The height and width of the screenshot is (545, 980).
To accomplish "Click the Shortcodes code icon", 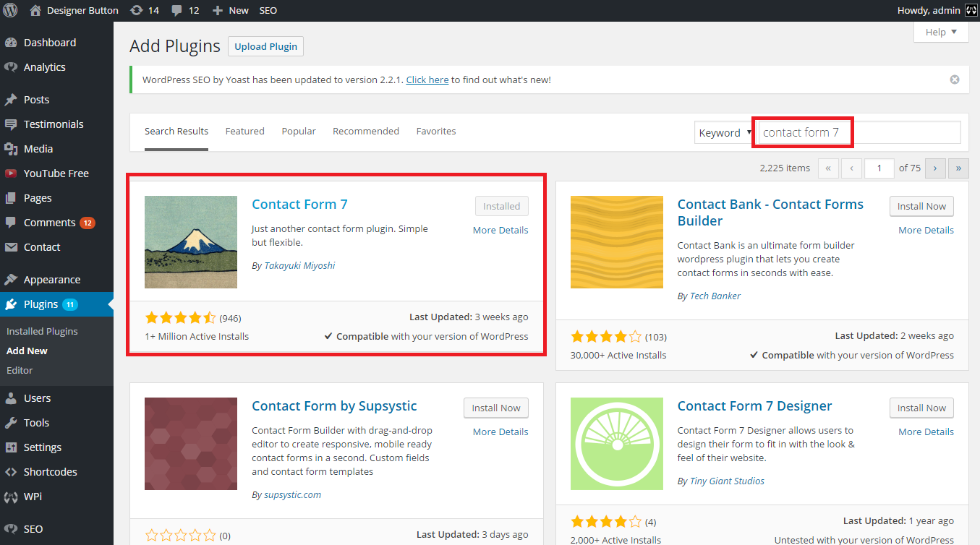I will tap(11, 472).
